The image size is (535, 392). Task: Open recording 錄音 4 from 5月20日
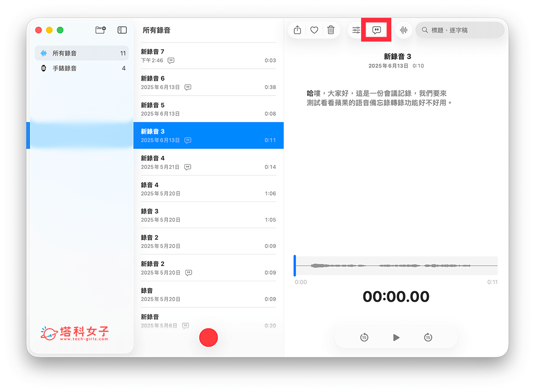pyautogui.click(x=209, y=189)
